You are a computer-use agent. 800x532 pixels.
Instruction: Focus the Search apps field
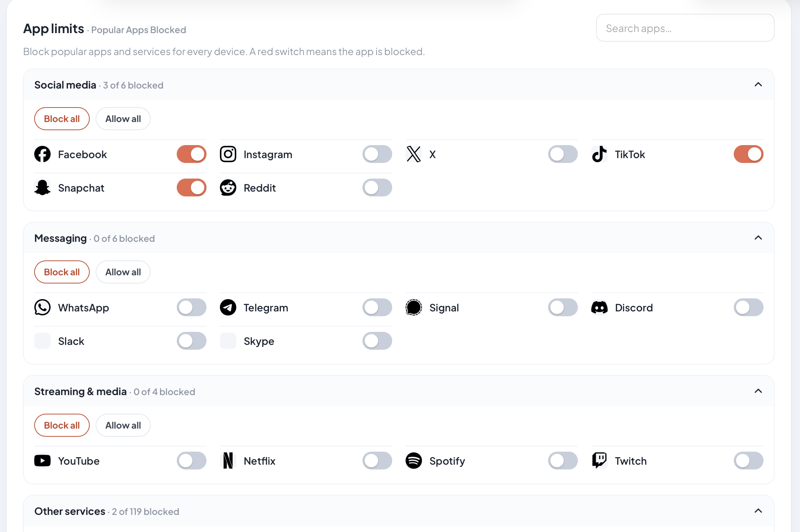click(x=685, y=28)
